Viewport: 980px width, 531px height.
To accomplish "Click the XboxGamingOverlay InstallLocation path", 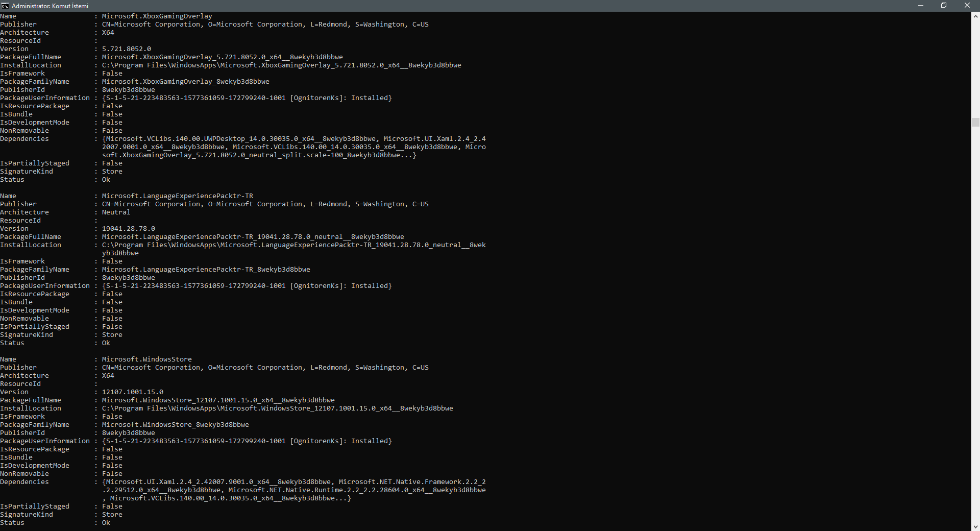I will tap(282, 65).
